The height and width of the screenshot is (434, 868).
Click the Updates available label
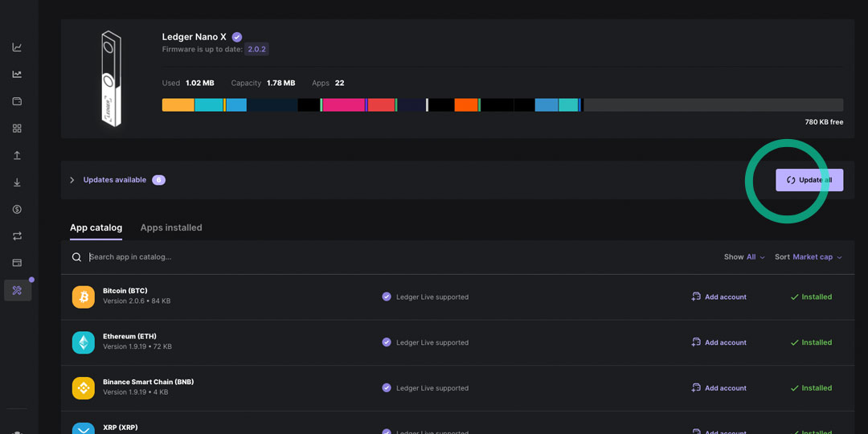click(115, 180)
